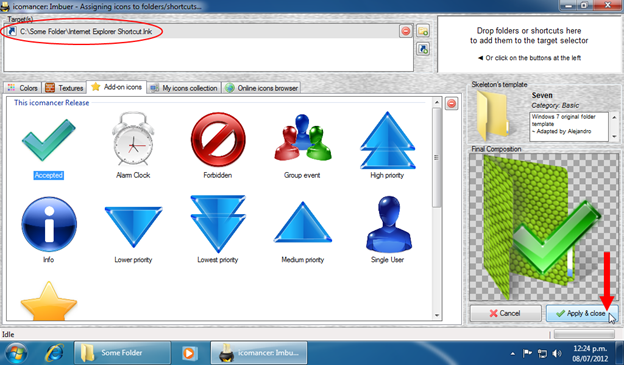Open Some Folder from the taskbar
The image size is (624, 365).
(122, 353)
